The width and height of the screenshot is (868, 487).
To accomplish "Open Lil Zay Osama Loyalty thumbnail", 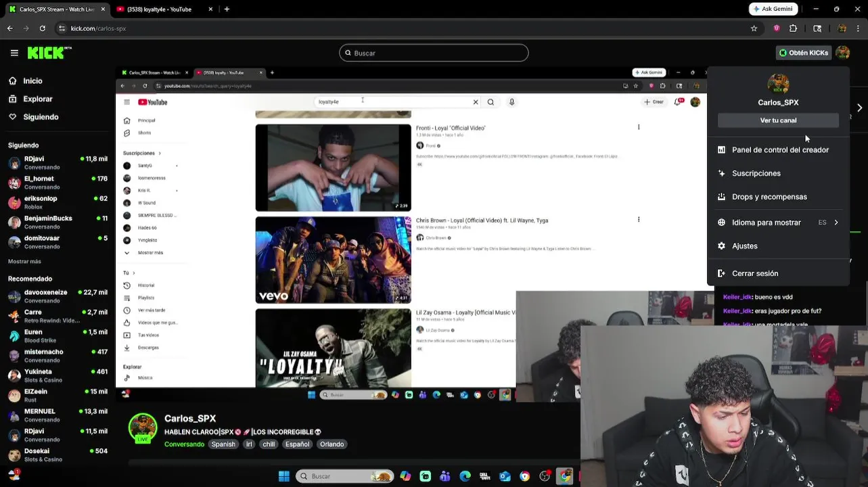I will pyautogui.click(x=333, y=348).
